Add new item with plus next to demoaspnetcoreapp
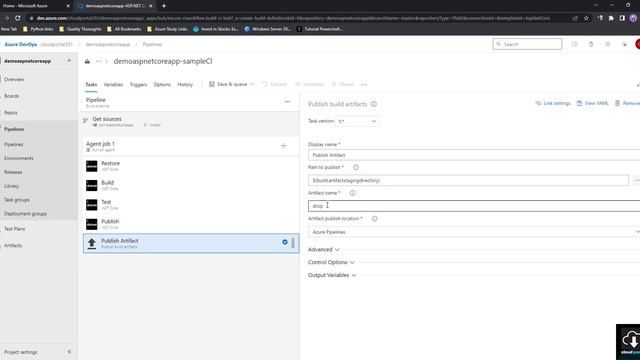This screenshot has width=640, height=360. pyautogui.click(x=69, y=61)
